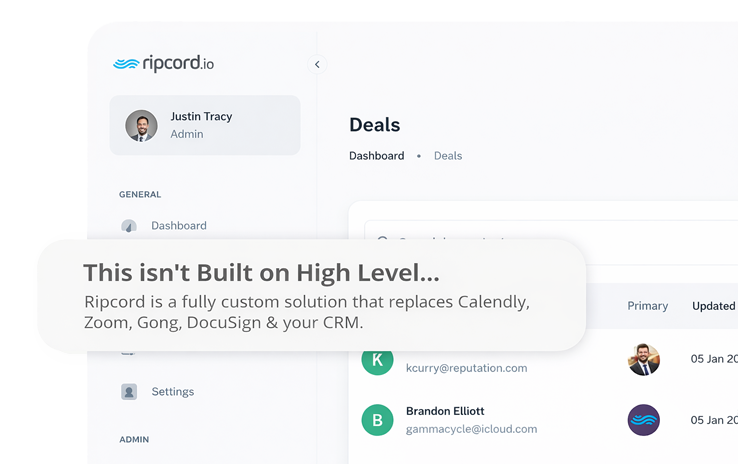Image resolution: width=738 pixels, height=464 pixels.
Task: Sort by the Primary column header
Action: click(x=648, y=306)
